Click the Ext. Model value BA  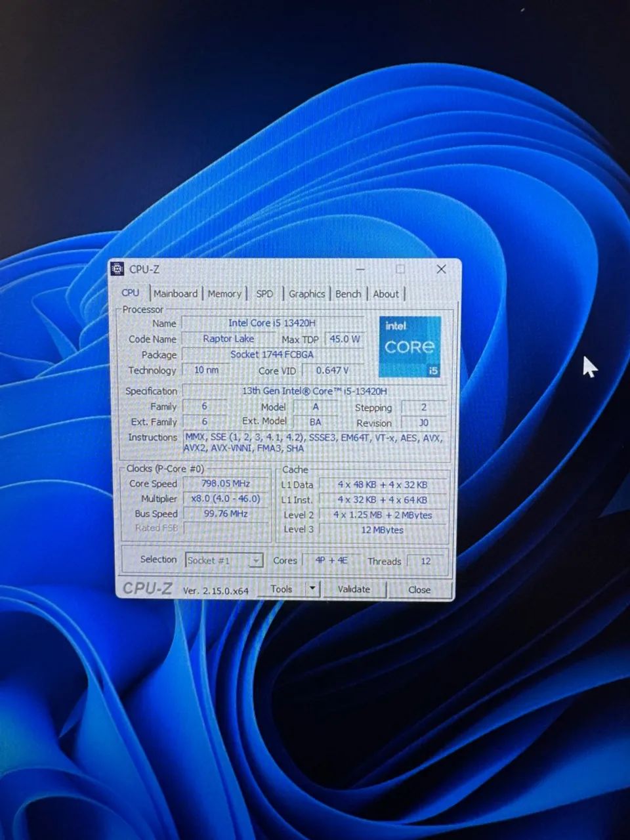tap(316, 422)
